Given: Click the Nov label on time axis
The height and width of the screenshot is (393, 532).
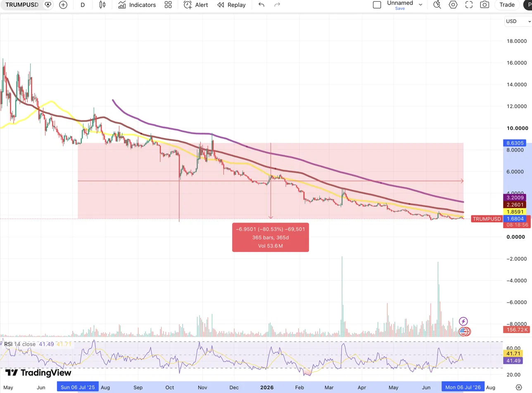Looking at the screenshot, I should 202,388.
